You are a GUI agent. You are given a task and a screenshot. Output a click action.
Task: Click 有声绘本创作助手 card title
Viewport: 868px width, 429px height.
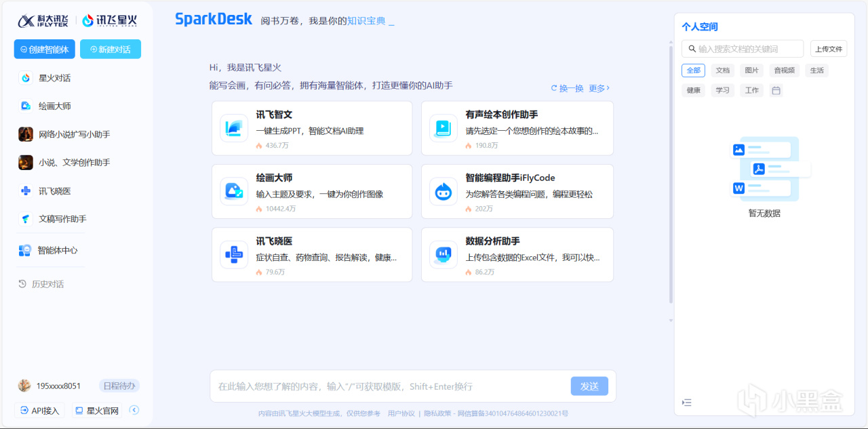click(x=502, y=115)
